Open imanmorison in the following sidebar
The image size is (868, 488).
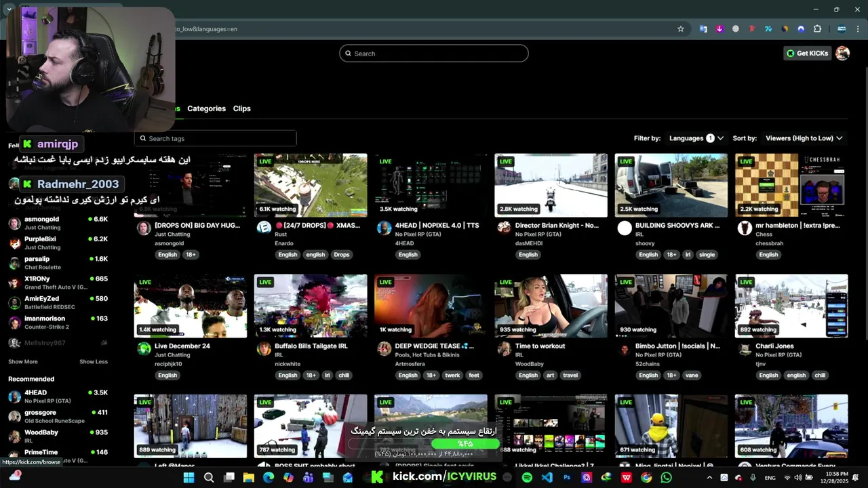[x=58, y=322]
